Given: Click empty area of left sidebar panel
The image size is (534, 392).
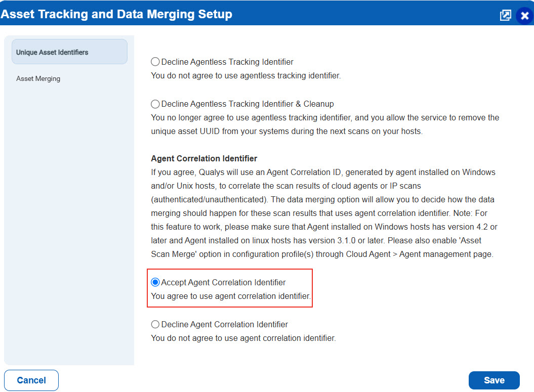Looking at the screenshot, I should [69, 228].
